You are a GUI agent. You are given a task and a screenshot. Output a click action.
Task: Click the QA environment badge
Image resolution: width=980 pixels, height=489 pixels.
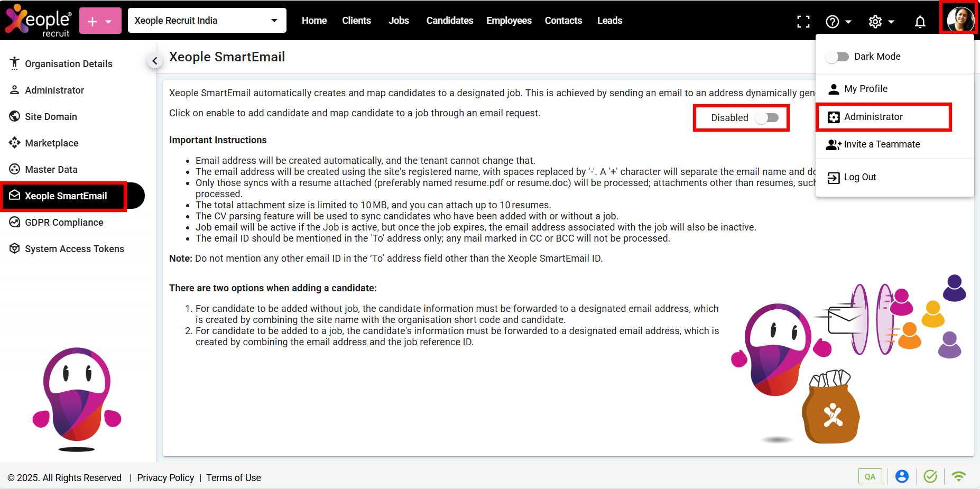870,476
